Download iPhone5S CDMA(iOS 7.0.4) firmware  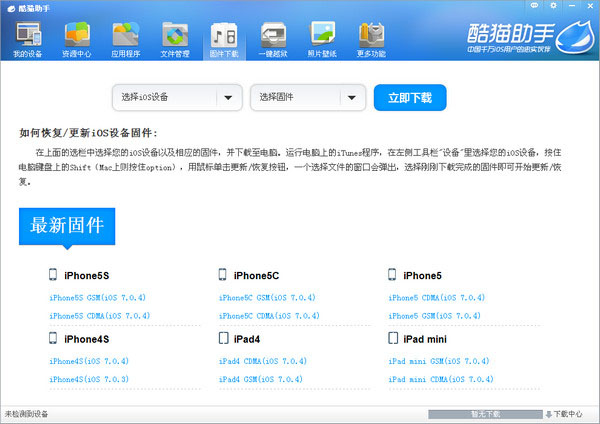point(99,316)
